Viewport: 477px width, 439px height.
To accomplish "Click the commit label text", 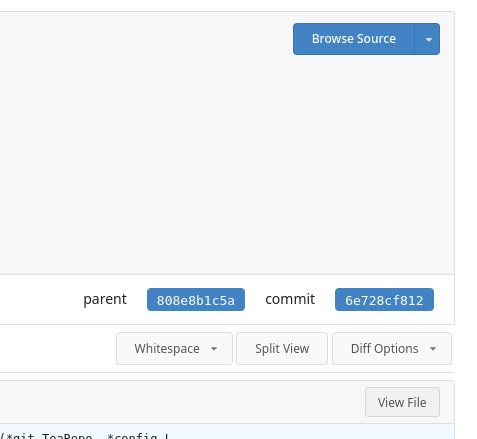I will click(290, 299).
